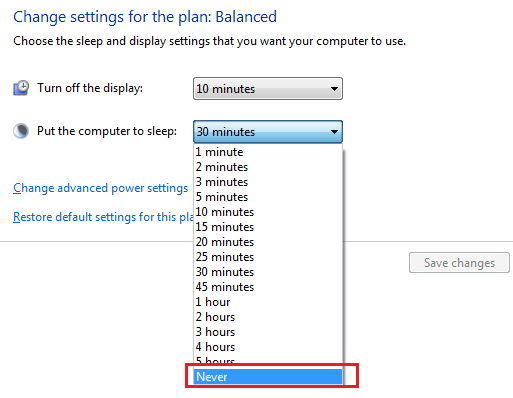The image size is (513, 398).
Task: Pick 4 hours in the dropdown list
Action: pos(268,347)
